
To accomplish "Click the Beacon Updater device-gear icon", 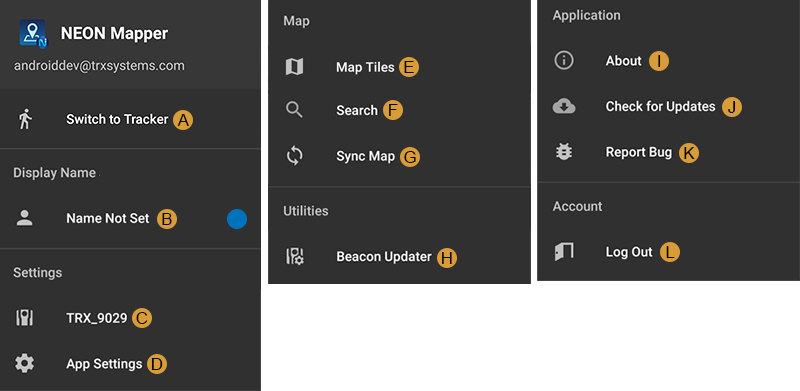I will [294, 256].
